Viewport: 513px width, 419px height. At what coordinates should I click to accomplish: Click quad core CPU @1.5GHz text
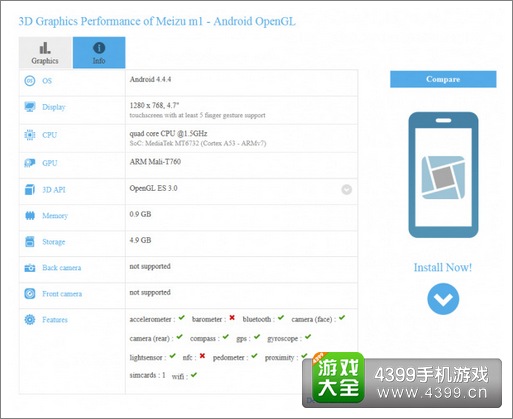pos(168,134)
